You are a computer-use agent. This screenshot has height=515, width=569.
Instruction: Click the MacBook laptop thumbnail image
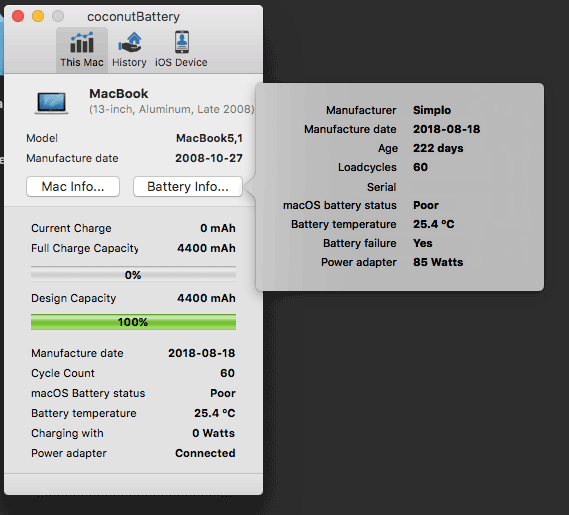coord(52,103)
